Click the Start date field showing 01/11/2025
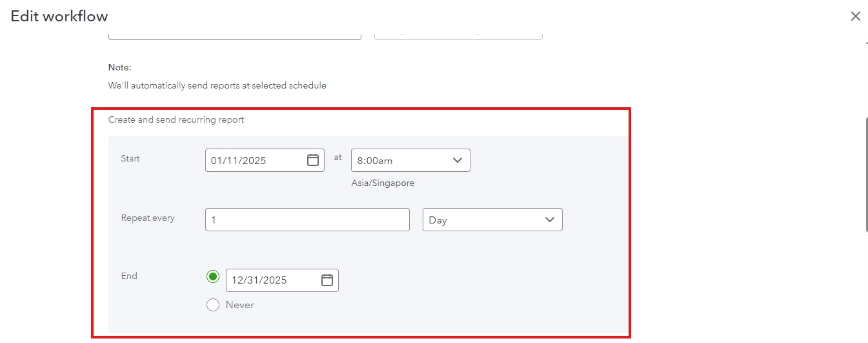The width and height of the screenshot is (868, 343). pyautogui.click(x=265, y=160)
